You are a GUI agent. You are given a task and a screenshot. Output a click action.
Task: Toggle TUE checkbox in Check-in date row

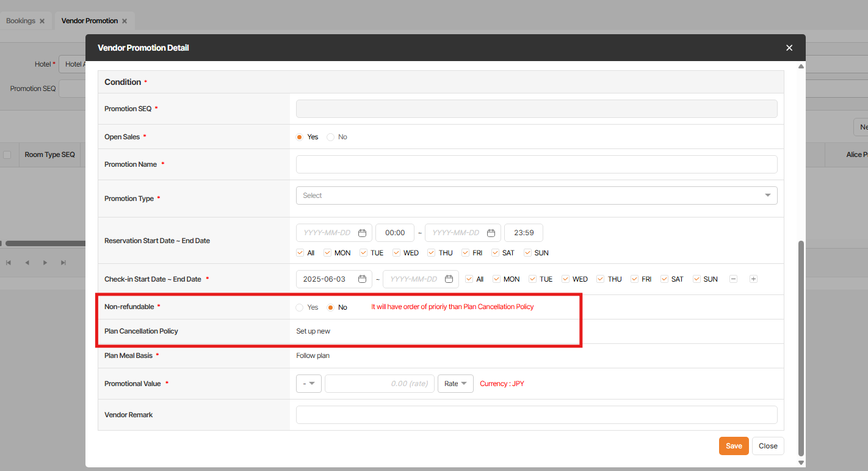coord(533,279)
